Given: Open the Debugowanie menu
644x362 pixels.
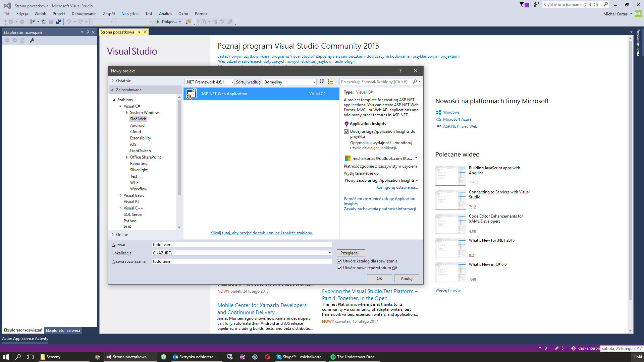Looking at the screenshot, I should (x=84, y=14).
